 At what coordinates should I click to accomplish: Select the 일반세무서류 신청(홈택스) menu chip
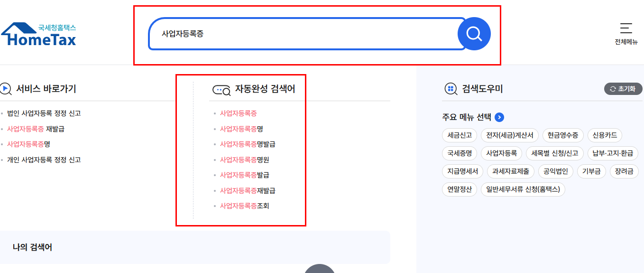click(523, 189)
